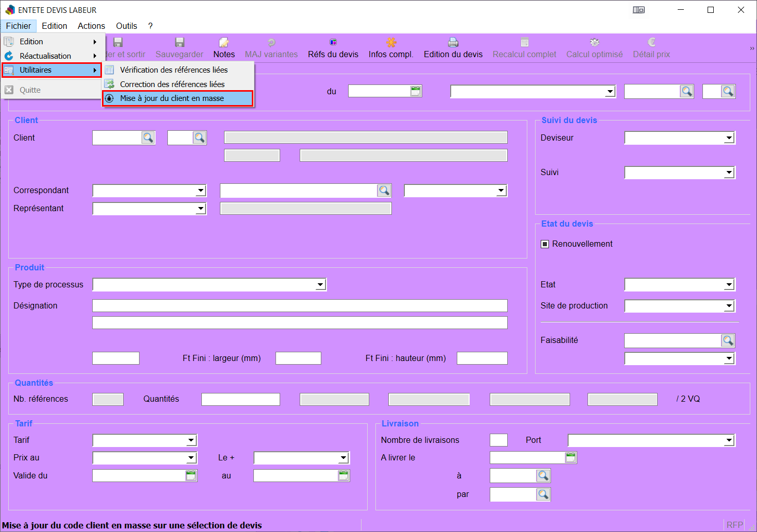Click Quitte in the Fichier menu
The width and height of the screenshot is (757, 532).
pyautogui.click(x=30, y=90)
